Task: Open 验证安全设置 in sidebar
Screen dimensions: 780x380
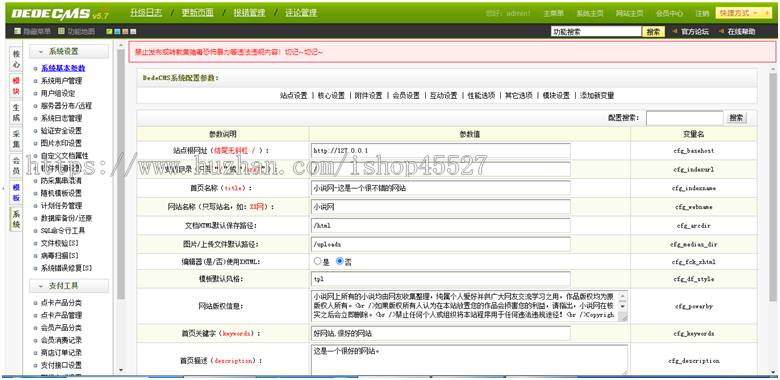Action: click(61, 131)
